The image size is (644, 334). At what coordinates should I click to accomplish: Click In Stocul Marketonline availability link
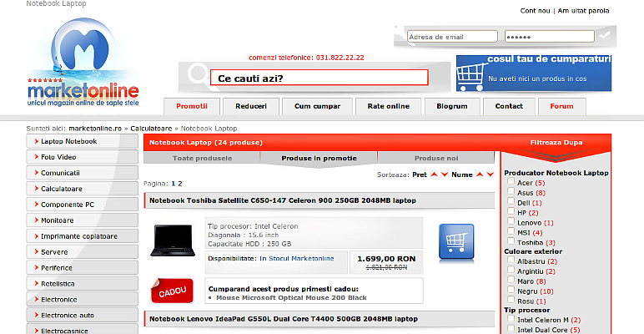click(296, 258)
